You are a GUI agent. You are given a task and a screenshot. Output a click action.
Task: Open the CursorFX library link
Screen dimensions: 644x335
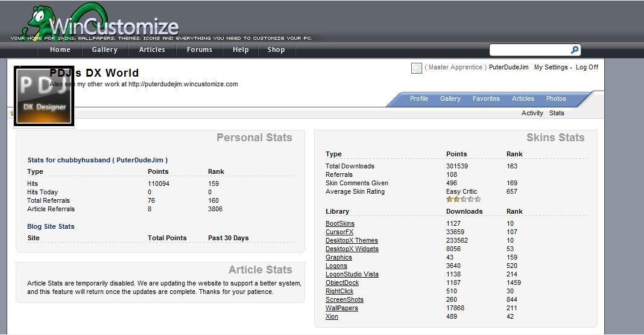pyautogui.click(x=339, y=232)
